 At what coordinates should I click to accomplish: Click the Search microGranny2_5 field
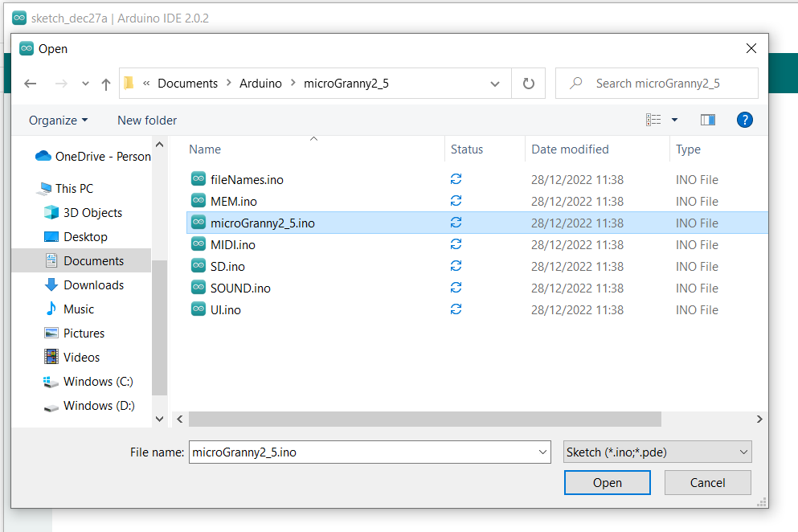point(657,84)
